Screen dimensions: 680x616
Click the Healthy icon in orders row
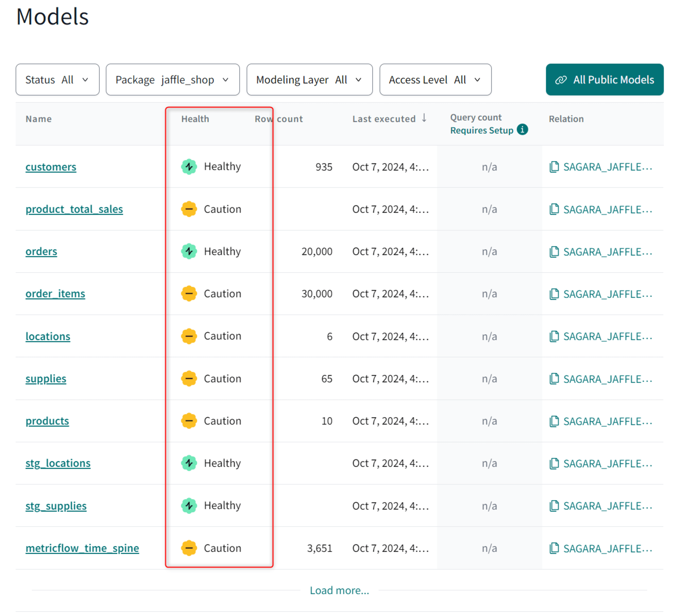pos(189,251)
